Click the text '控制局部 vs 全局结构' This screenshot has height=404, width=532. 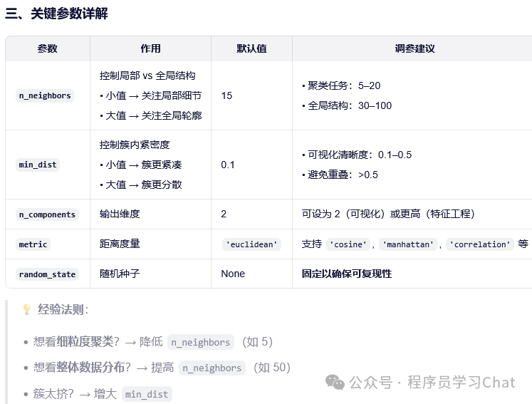[147, 76]
